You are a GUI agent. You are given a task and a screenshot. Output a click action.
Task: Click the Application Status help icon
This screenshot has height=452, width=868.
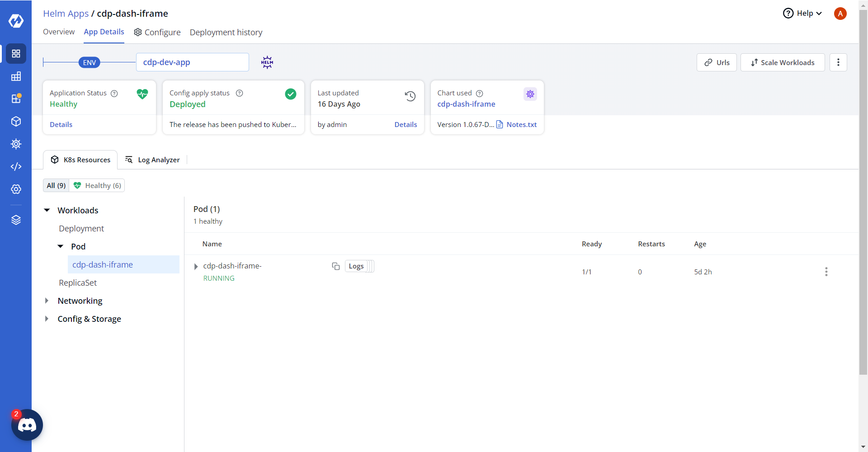(114, 94)
